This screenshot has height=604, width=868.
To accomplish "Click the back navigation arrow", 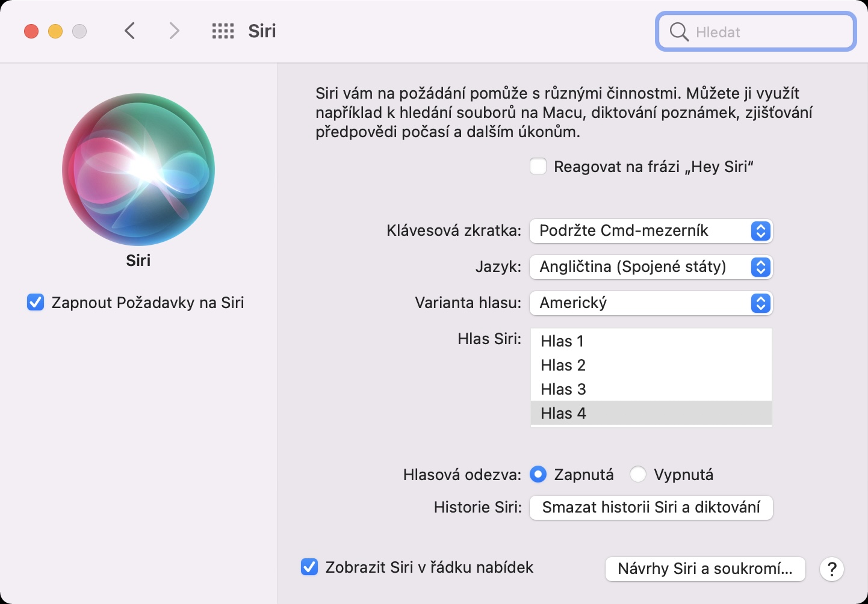I will [129, 31].
